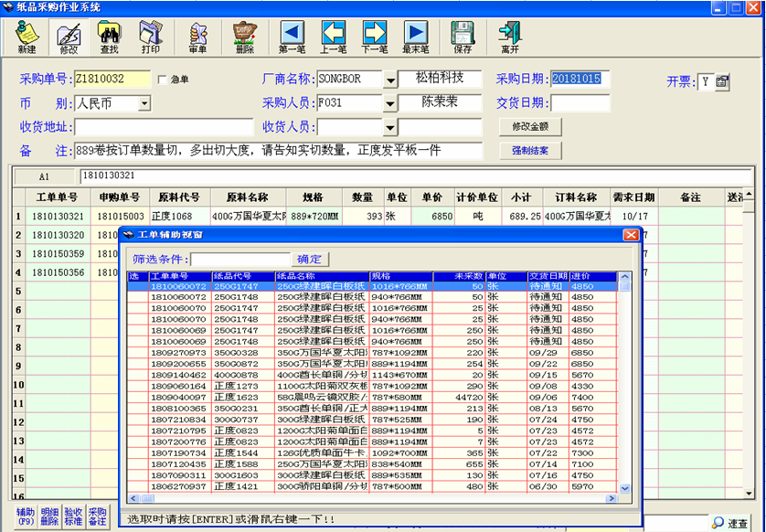Open the 采购人员 purchaser dropdown arrow
The width and height of the screenshot is (766, 532).
pos(390,104)
